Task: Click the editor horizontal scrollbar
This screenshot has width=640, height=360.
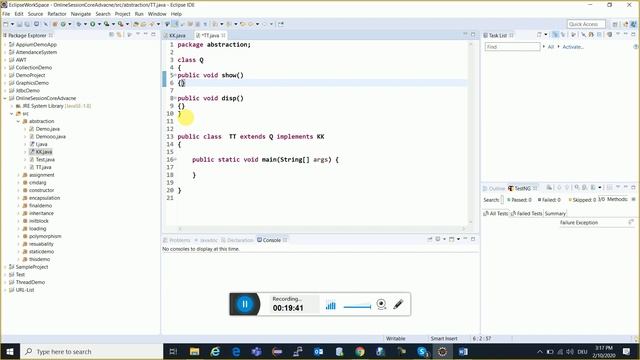Action: (322, 229)
